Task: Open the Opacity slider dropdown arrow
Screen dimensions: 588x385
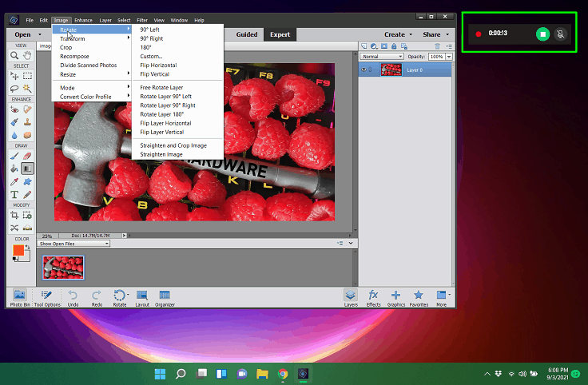Action: (x=448, y=57)
